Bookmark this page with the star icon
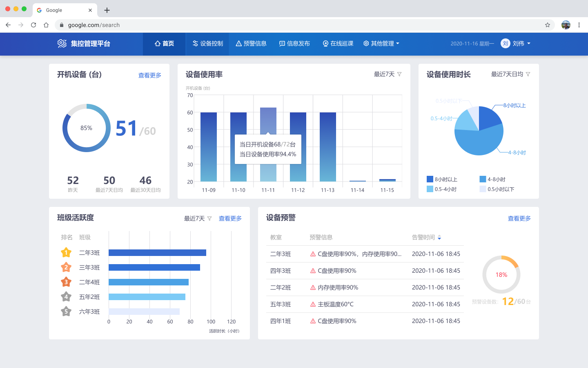 (548, 25)
